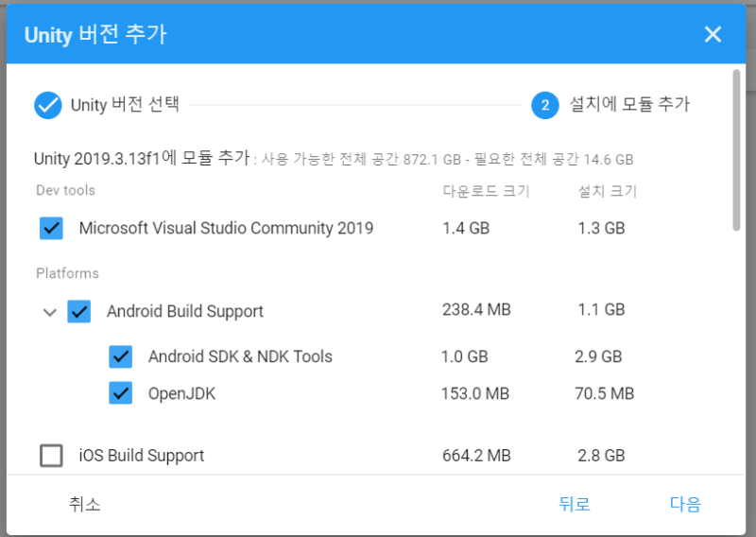Enable iOS Build Support checkbox

click(51, 456)
